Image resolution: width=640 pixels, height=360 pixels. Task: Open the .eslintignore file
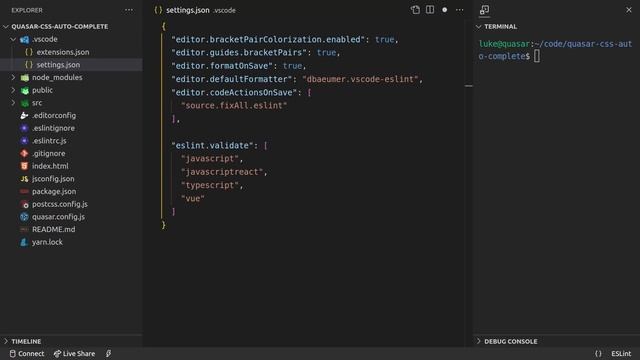(x=53, y=128)
